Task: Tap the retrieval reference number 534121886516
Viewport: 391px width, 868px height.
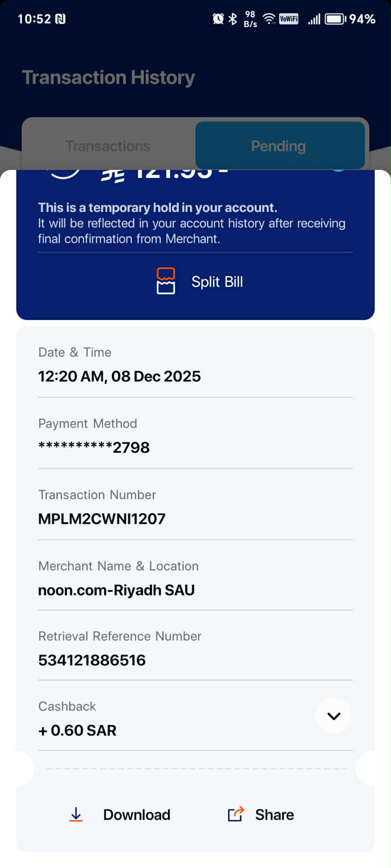Action: click(x=92, y=660)
